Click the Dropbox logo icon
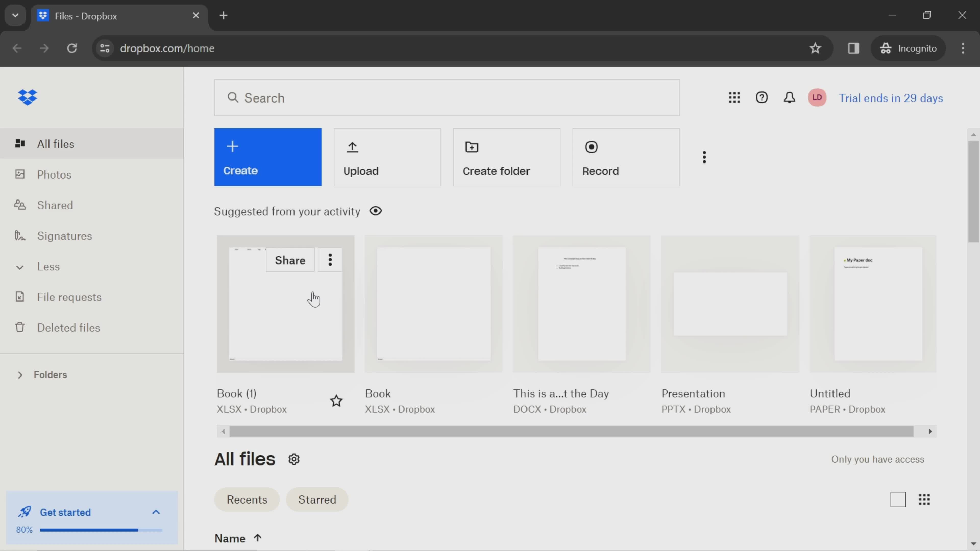This screenshot has height=551, width=980. [27, 97]
